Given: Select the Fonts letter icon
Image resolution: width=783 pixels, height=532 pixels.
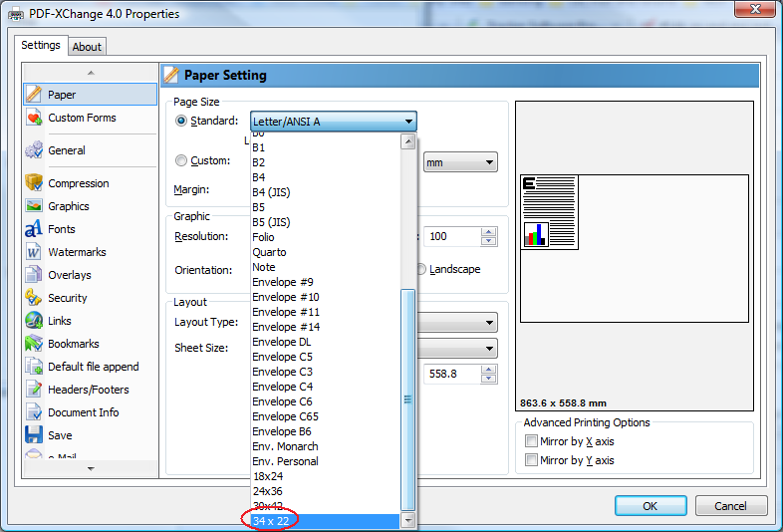Looking at the screenshot, I should click(34, 229).
